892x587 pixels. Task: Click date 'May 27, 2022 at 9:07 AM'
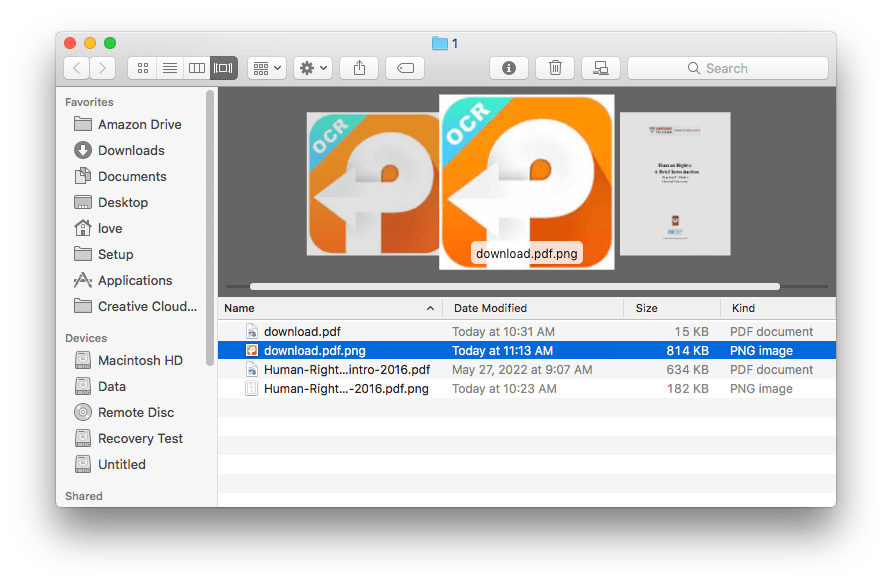(522, 370)
